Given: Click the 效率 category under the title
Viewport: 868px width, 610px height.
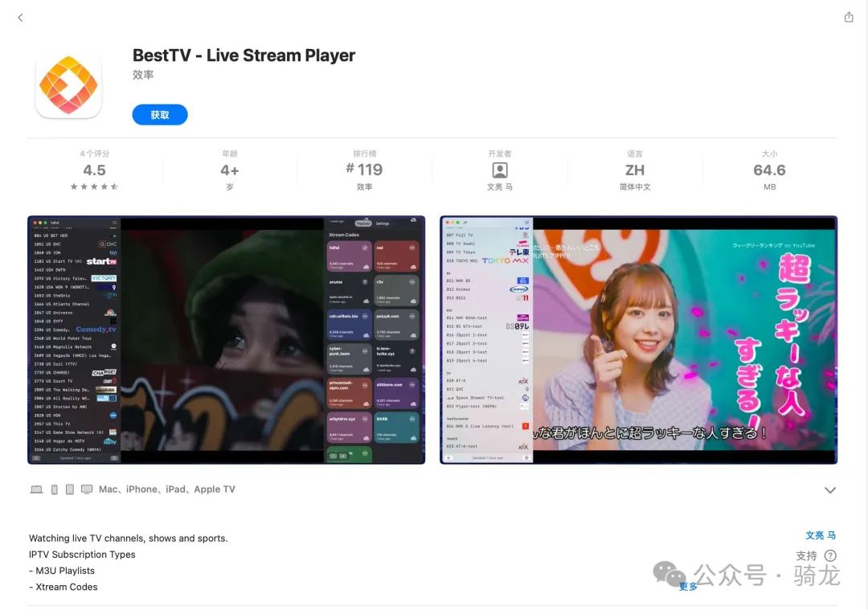Looking at the screenshot, I should pos(143,75).
